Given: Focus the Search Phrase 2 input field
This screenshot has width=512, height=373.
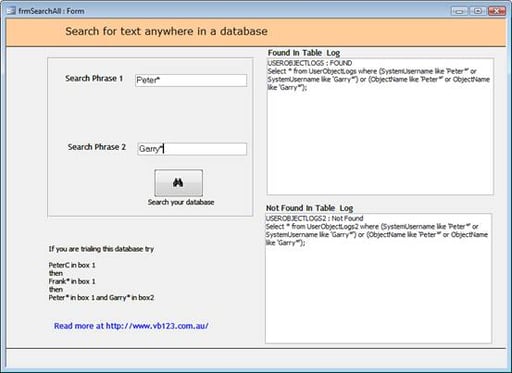Looking at the screenshot, I should (192, 149).
